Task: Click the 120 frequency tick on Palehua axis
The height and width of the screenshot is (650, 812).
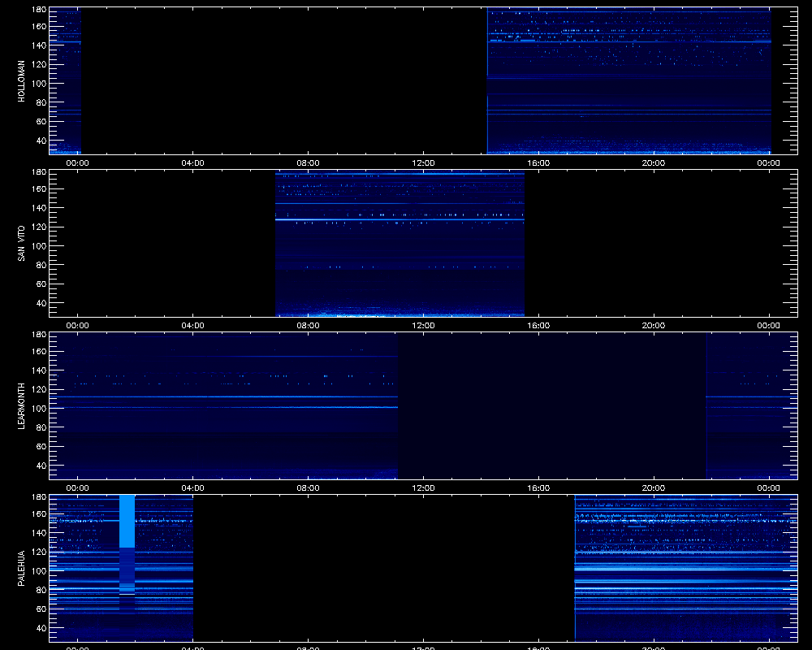Action: click(x=39, y=552)
